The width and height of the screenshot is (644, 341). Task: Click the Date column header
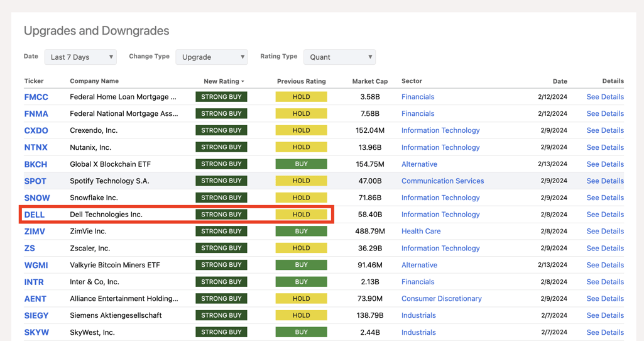point(560,81)
